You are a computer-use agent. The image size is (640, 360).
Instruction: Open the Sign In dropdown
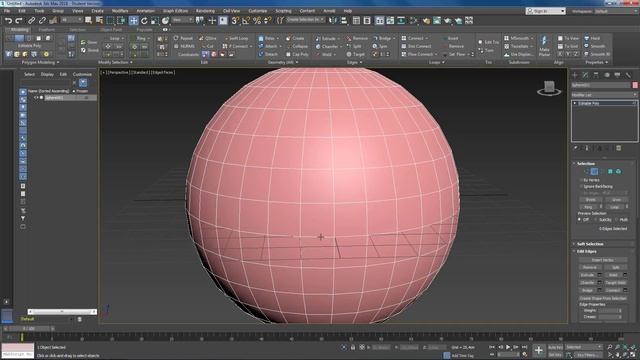[x=546, y=11]
